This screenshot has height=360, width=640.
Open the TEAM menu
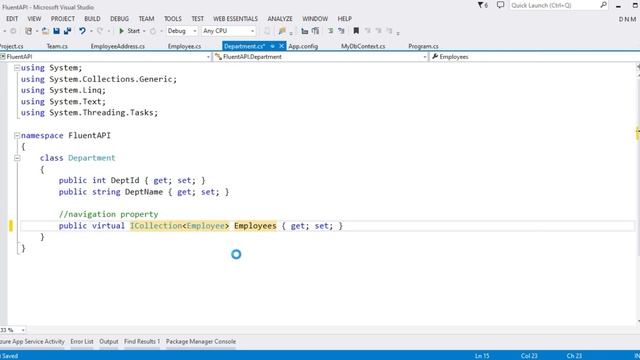click(x=146, y=19)
